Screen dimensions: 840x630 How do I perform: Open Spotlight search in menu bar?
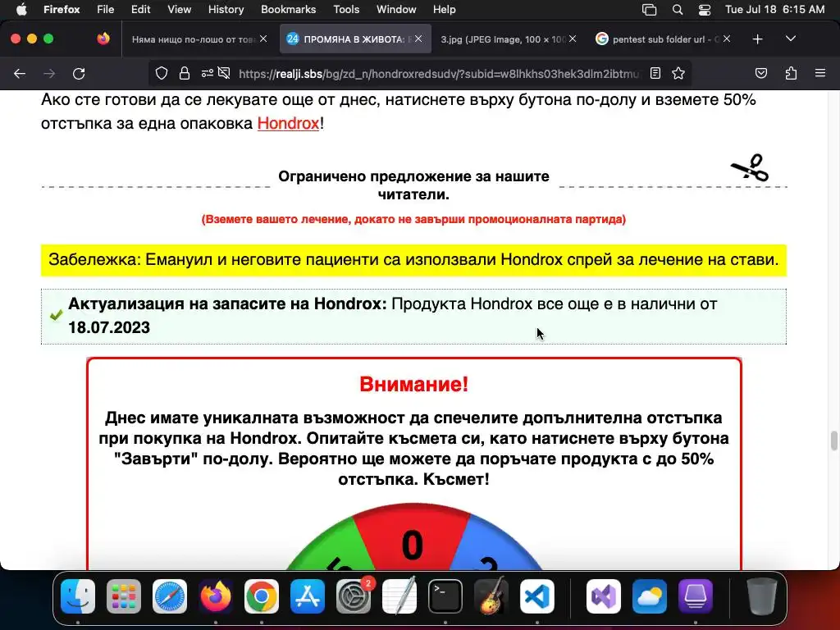click(677, 10)
